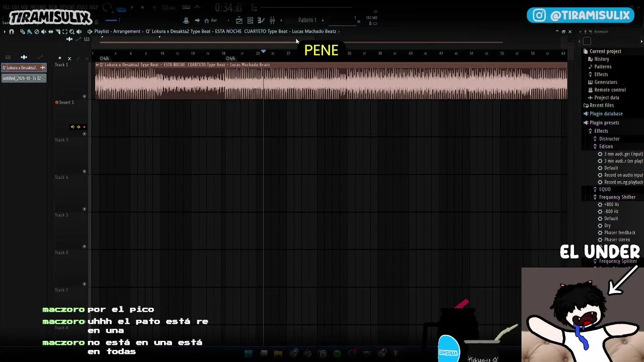This screenshot has width=644, height=362.
Task: Open the metronome icon in top toolbar
Action: click(x=186, y=20)
